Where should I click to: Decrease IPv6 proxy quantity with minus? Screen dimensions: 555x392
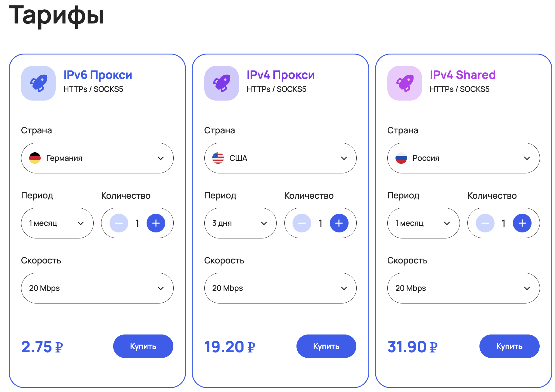(119, 223)
